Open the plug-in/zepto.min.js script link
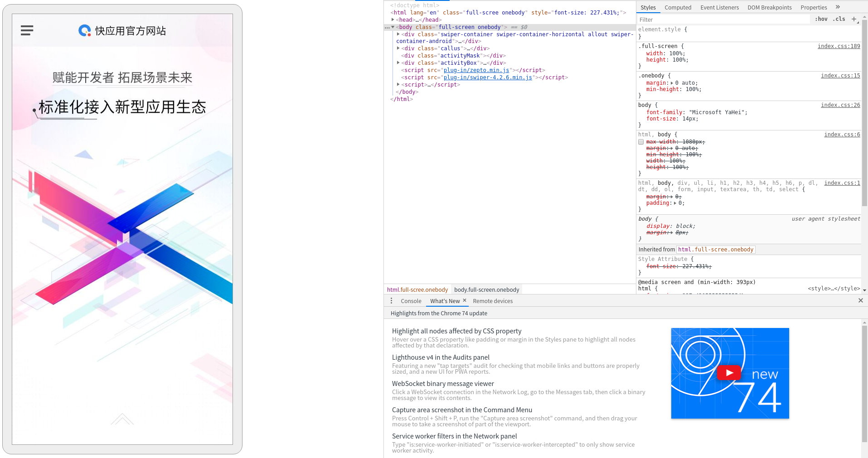 [x=476, y=70]
